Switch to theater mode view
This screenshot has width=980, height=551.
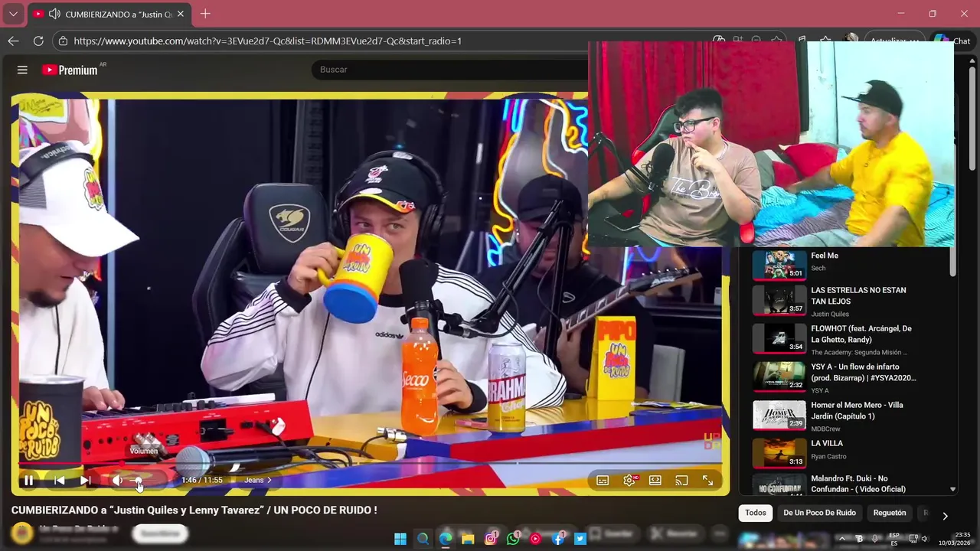pos(655,481)
